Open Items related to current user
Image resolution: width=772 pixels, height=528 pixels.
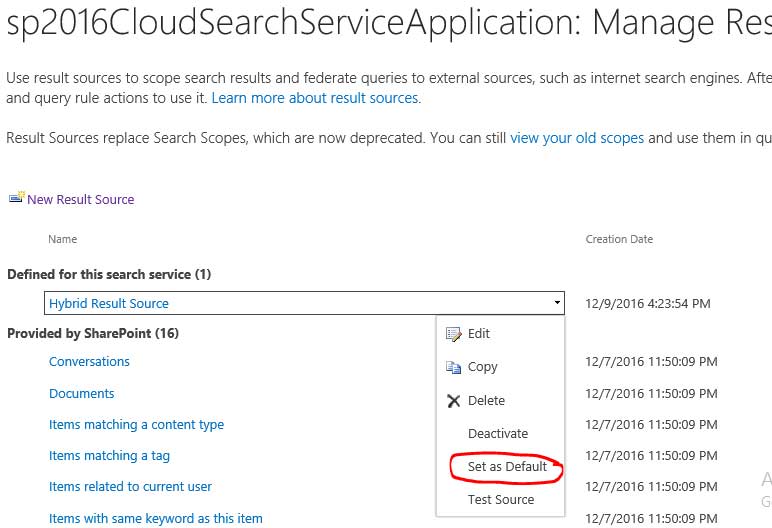[x=130, y=487]
